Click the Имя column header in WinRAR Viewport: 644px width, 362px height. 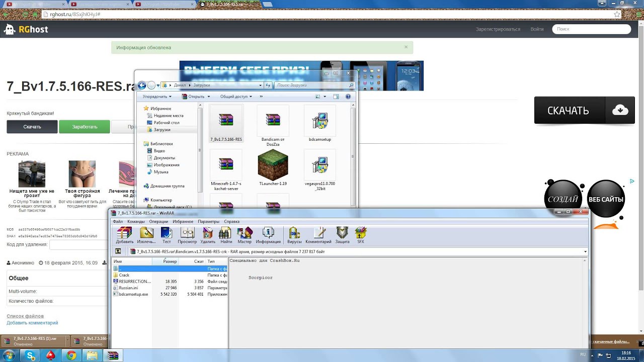(132, 261)
